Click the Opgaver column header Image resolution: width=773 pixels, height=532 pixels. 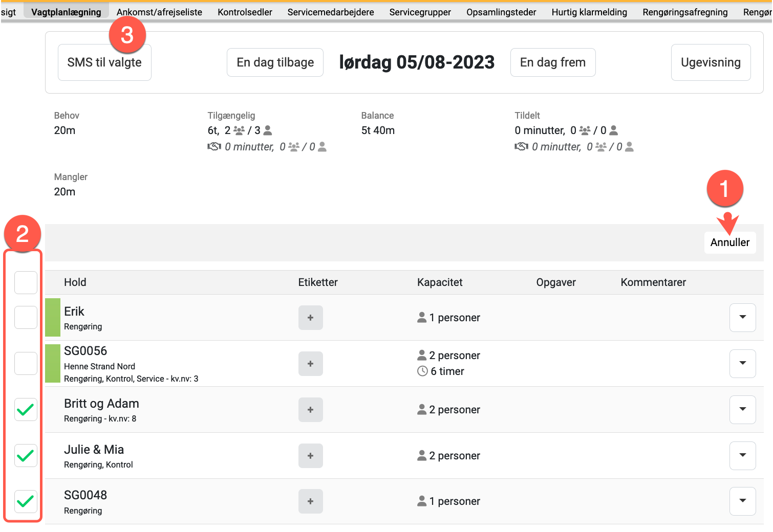(556, 282)
